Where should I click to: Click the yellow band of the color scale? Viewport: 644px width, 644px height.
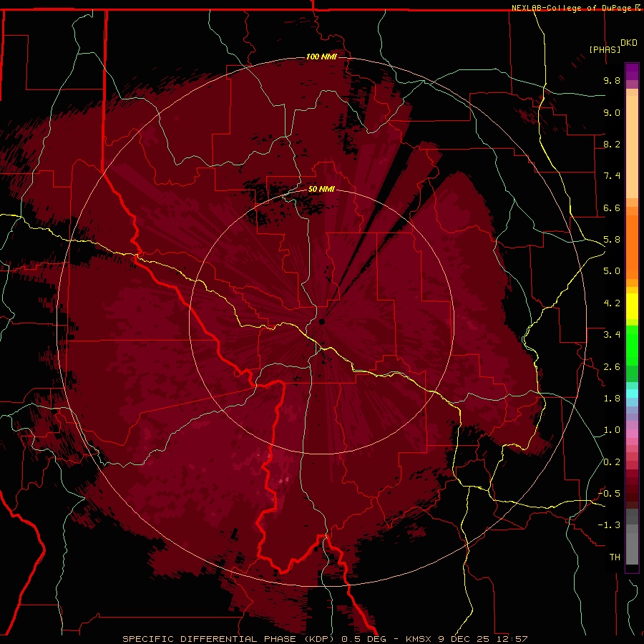pos(632,306)
